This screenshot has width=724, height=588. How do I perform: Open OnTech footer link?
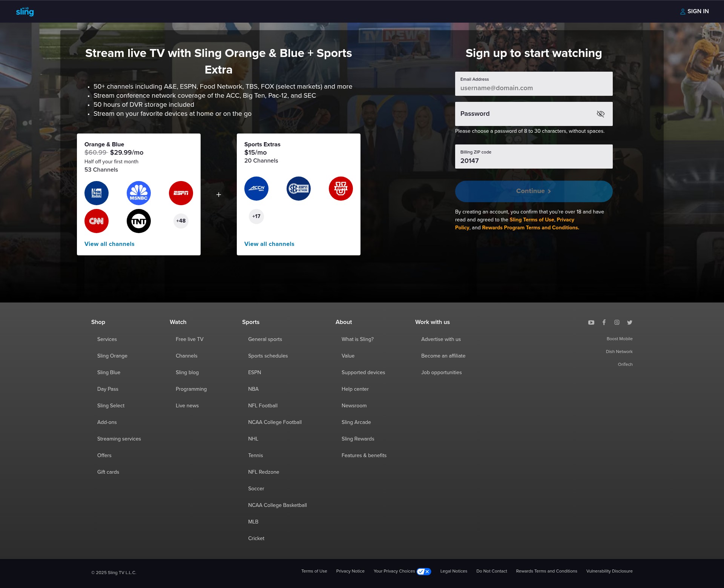point(625,364)
